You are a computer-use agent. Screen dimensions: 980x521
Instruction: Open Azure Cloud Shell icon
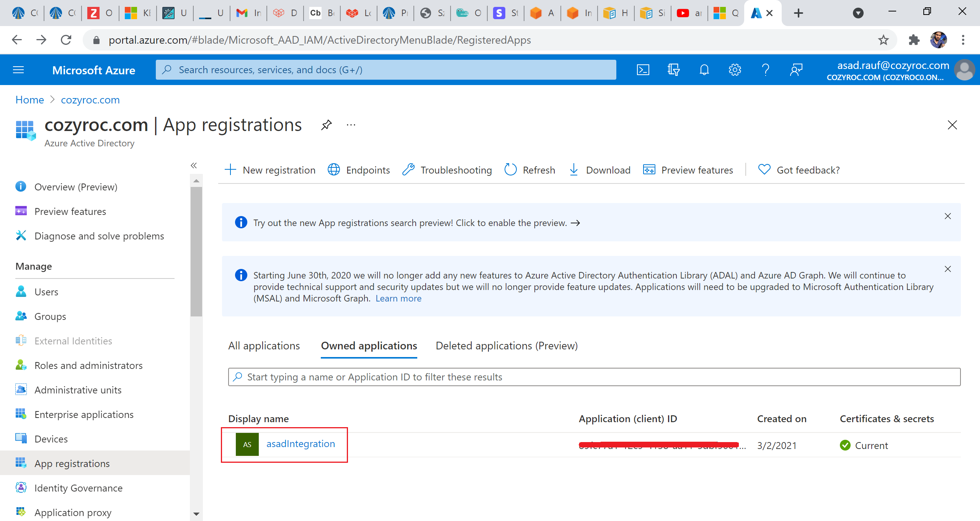(x=643, y=70)
